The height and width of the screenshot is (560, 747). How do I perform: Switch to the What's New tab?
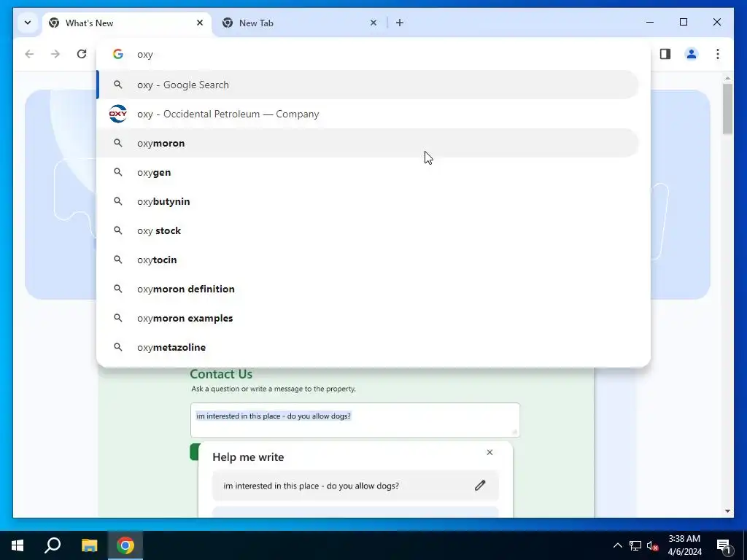(127, 23)
